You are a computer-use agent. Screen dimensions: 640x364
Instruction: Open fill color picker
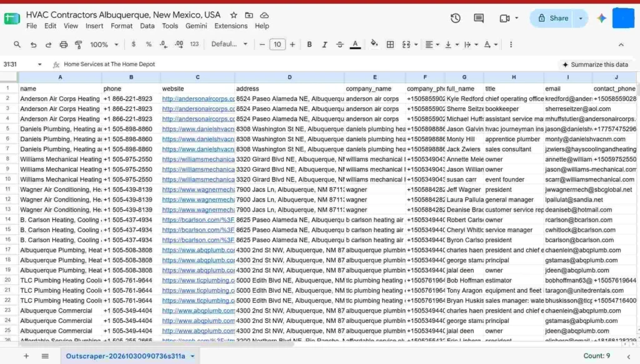coord(374,44)
